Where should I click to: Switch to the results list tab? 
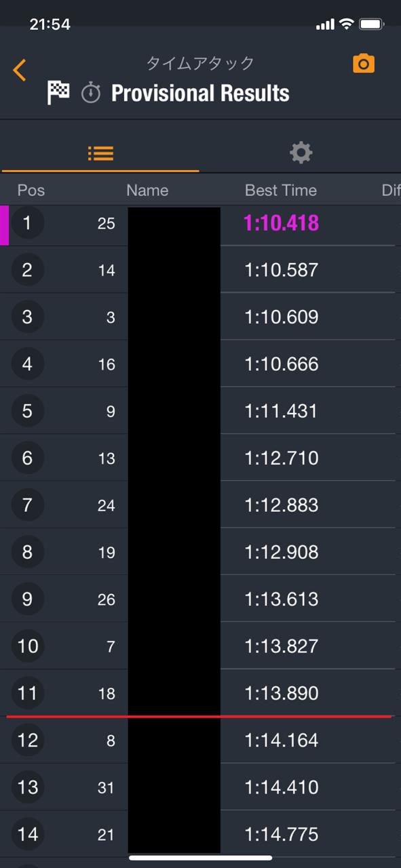click(100, 153)
